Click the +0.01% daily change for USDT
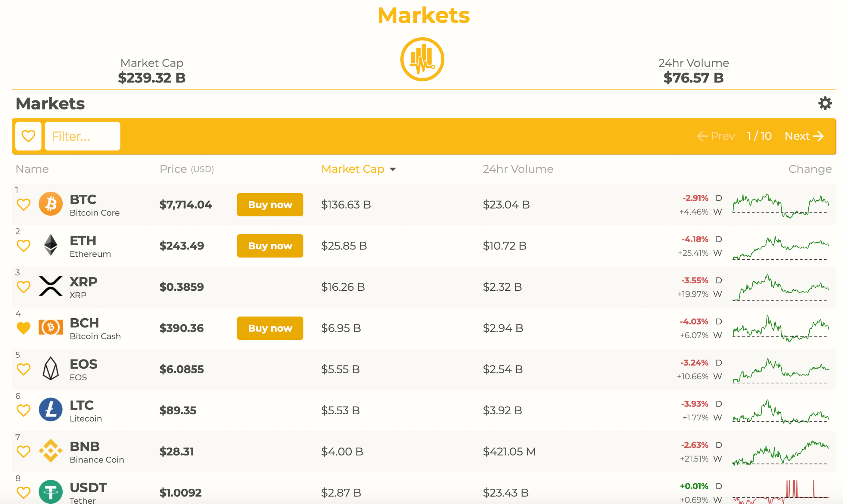The height and width of the screenshot is (504, 843). click(x=694, y=486)
